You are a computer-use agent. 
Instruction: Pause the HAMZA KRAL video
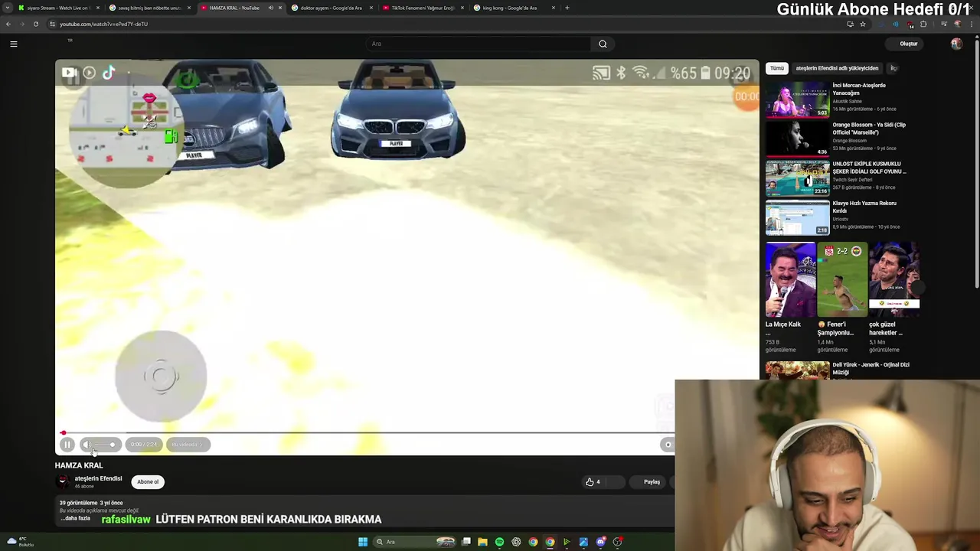coord(67,445)
